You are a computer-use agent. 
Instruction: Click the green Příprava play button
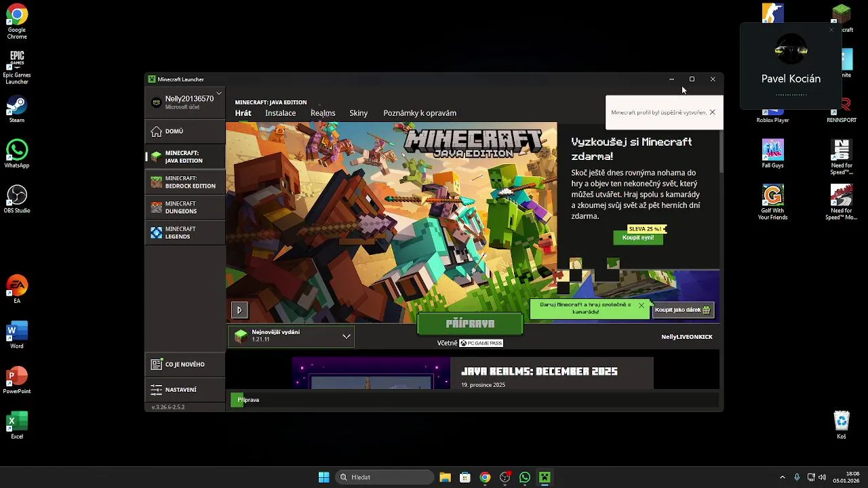point(470,324)
